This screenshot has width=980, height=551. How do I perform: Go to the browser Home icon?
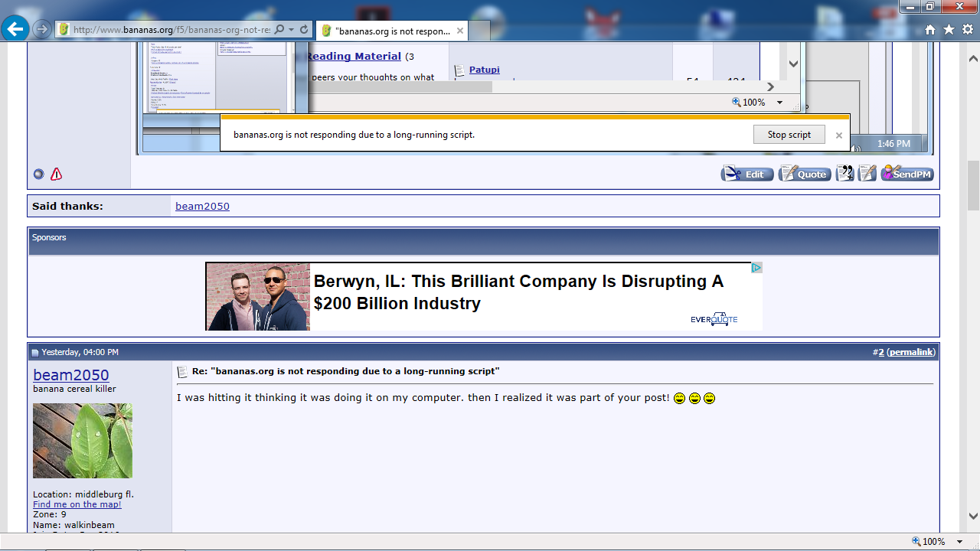pyautogui.click(x=930, y=29)
